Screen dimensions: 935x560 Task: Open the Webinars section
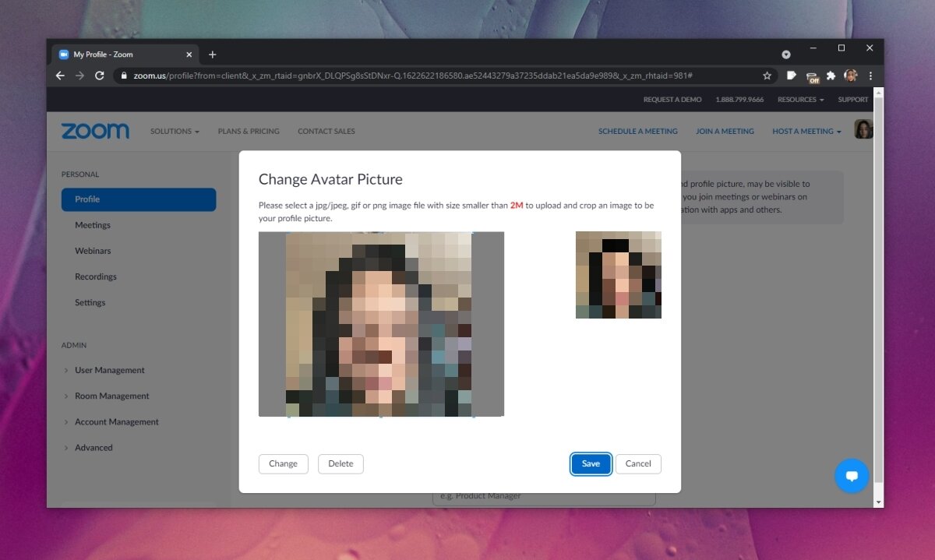93,250
